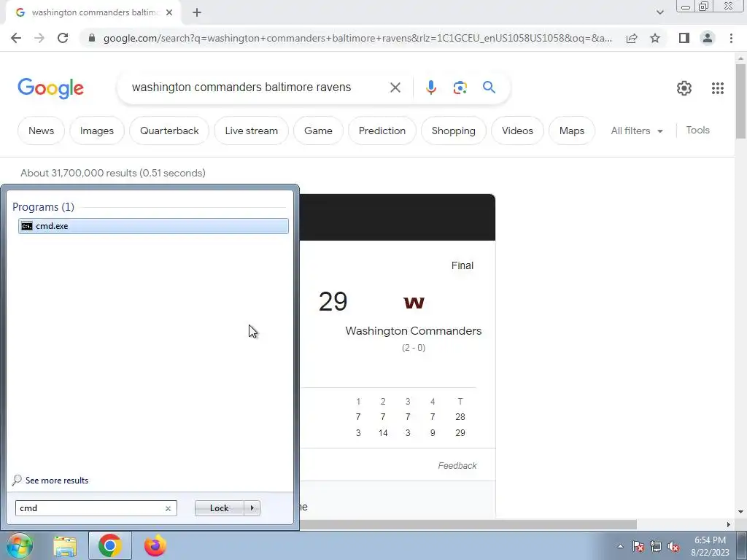
Task: Click the Lock button in Start menu
Action: pos(219,508)
